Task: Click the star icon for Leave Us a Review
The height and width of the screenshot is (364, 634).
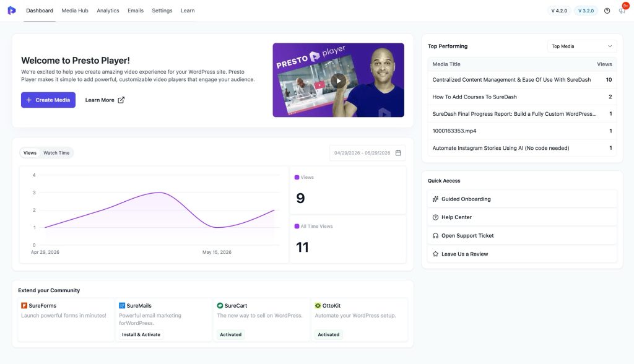Action: [435, 254]
